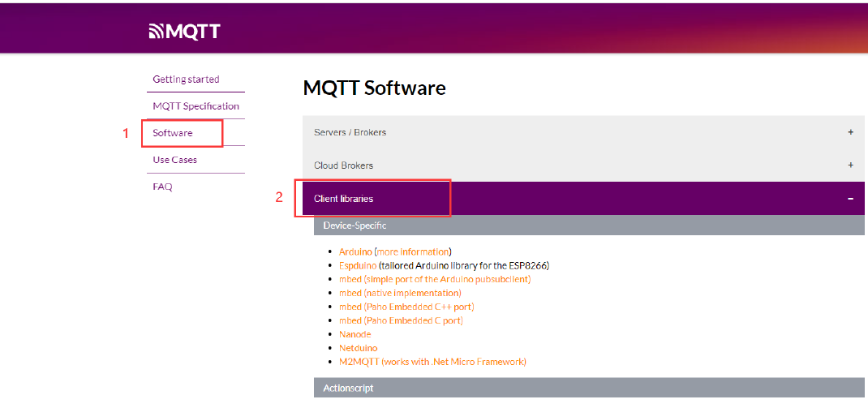Open the Getting started page
868x408 pixels.
click(x=186, y=79)
